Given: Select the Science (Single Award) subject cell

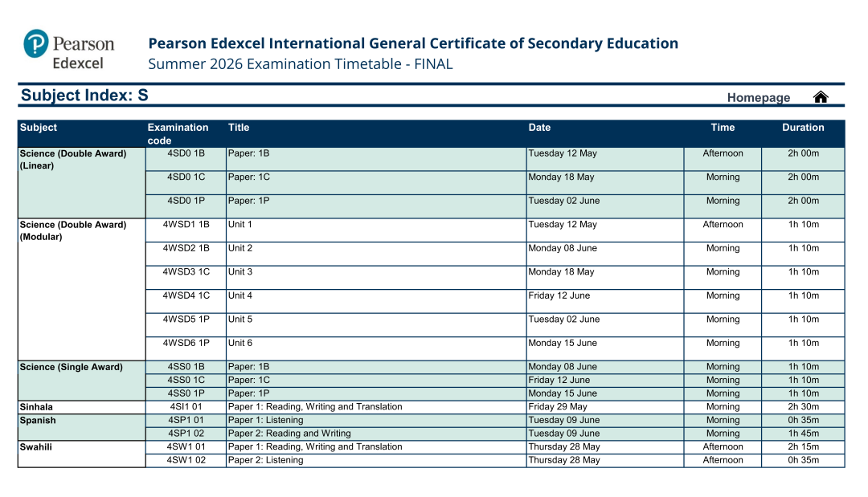Looking at the screenshot, I should 71,367.
